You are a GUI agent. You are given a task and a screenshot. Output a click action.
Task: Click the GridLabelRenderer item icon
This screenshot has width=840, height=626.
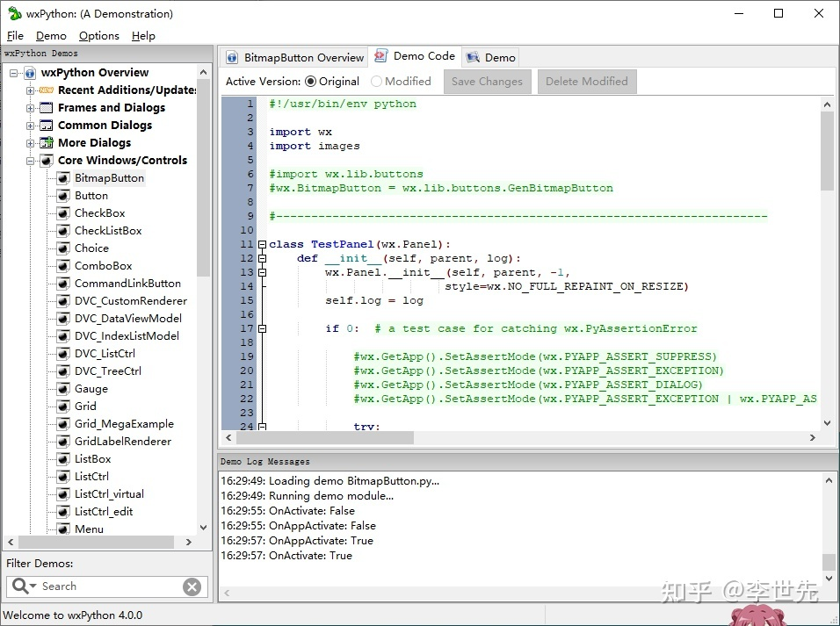tap(63, 442)
